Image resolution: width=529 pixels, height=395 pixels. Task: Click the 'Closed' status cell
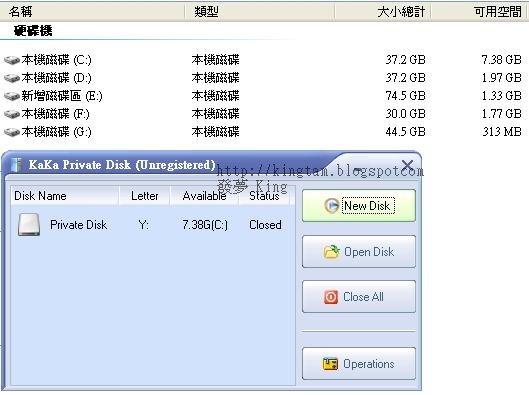coord(265,225)
